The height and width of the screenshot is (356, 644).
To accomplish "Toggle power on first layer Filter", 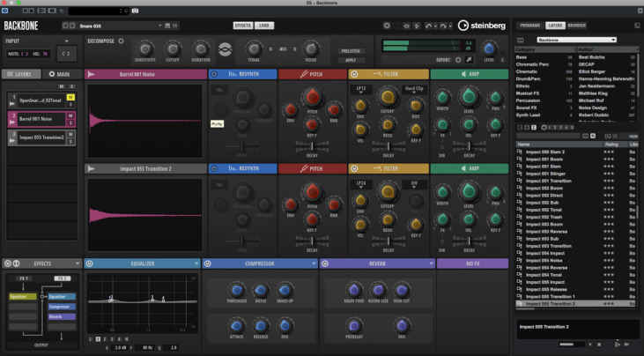I will click(353, 74).
